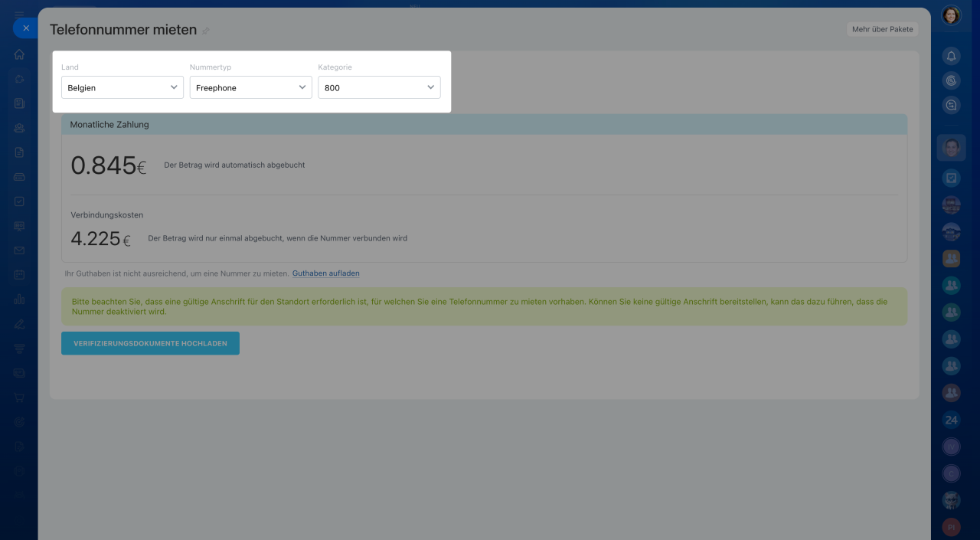Screen dimensions: 980x540
Task: Open the mail envelope icon in sidebar
Action: (19, 250)
